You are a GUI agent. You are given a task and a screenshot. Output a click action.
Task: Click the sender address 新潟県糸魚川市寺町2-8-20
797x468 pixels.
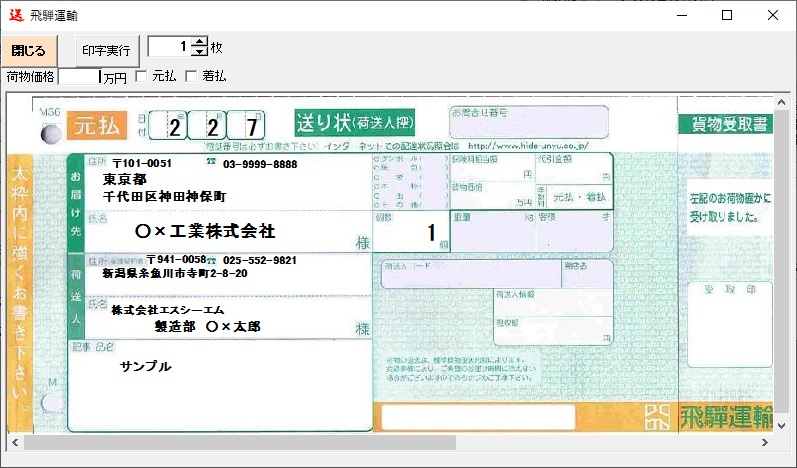175,273
